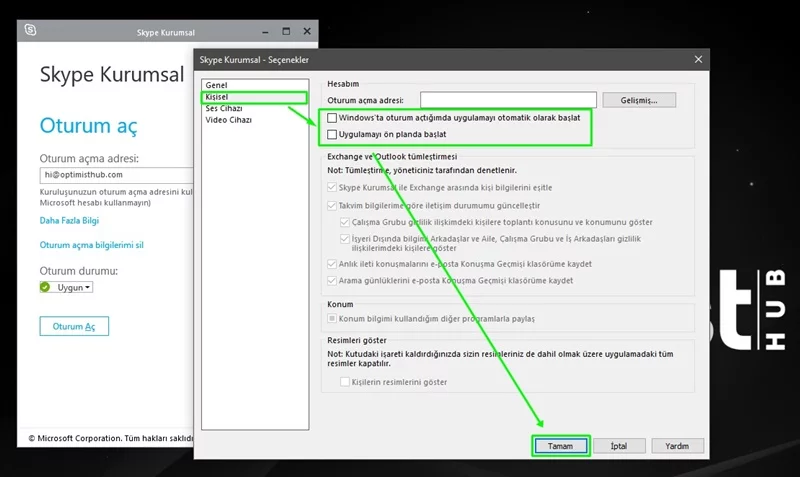Select Kişisel in the options list

pyautogui.click(x=218, y=97)
